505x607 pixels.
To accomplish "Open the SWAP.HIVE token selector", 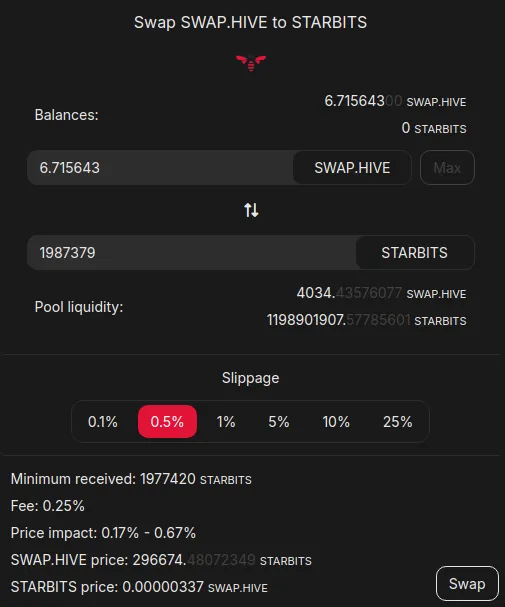I will [x=352, y=168].
